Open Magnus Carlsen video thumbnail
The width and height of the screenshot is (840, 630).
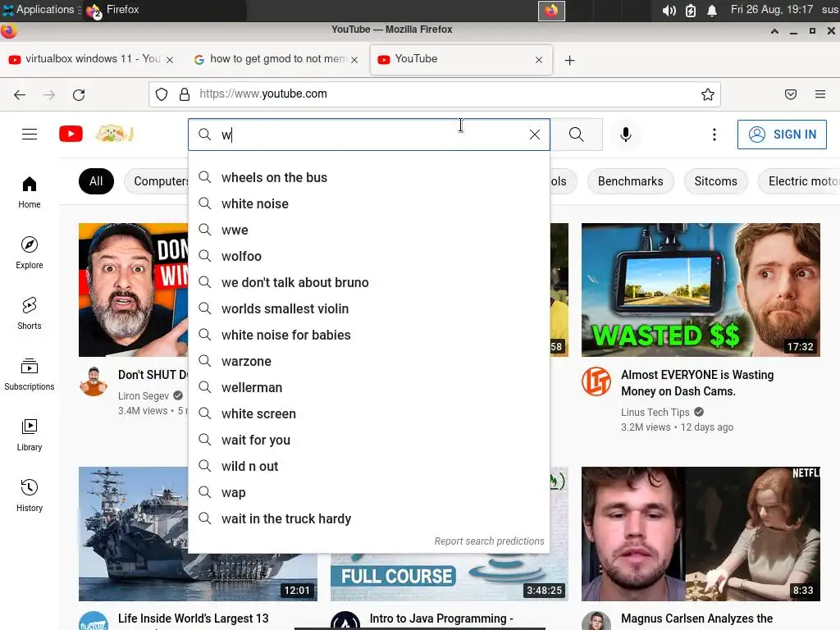pyautogui.click(x=701, y=533)
